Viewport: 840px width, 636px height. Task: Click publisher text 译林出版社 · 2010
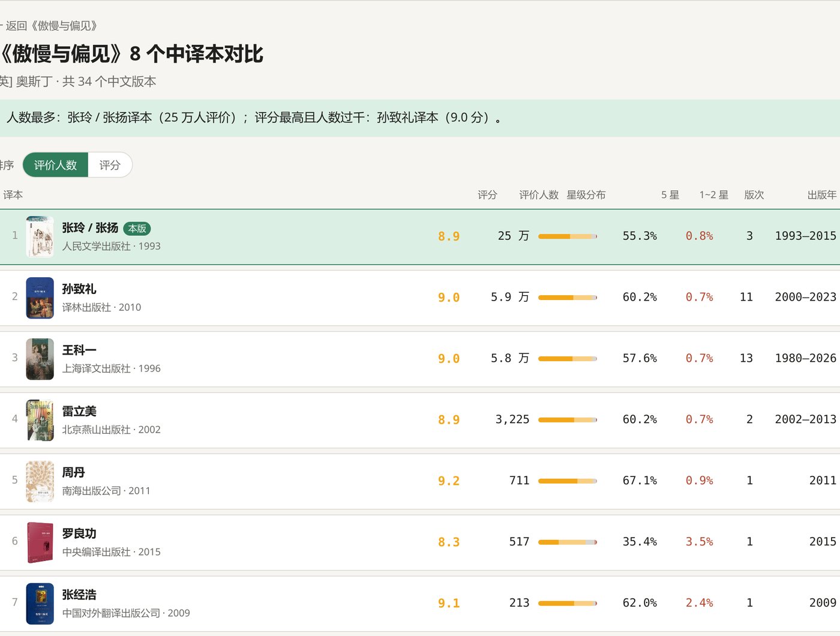coord(101,308)
